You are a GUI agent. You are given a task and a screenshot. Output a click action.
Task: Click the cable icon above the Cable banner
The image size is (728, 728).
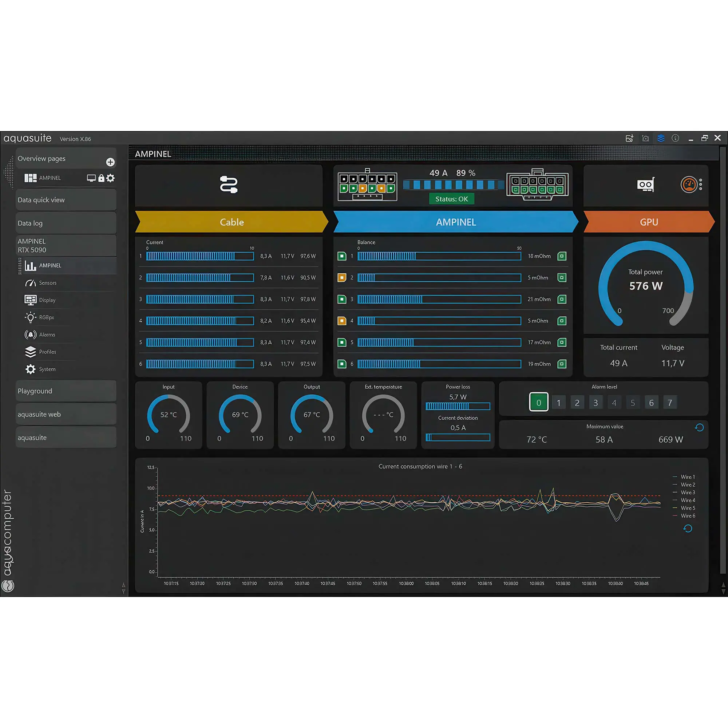coord(229,185)
